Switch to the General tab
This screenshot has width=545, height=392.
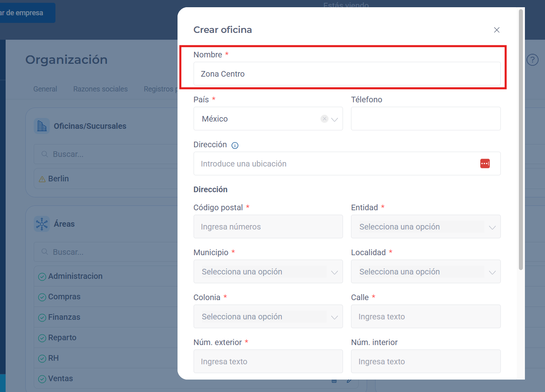coord(45,89)
